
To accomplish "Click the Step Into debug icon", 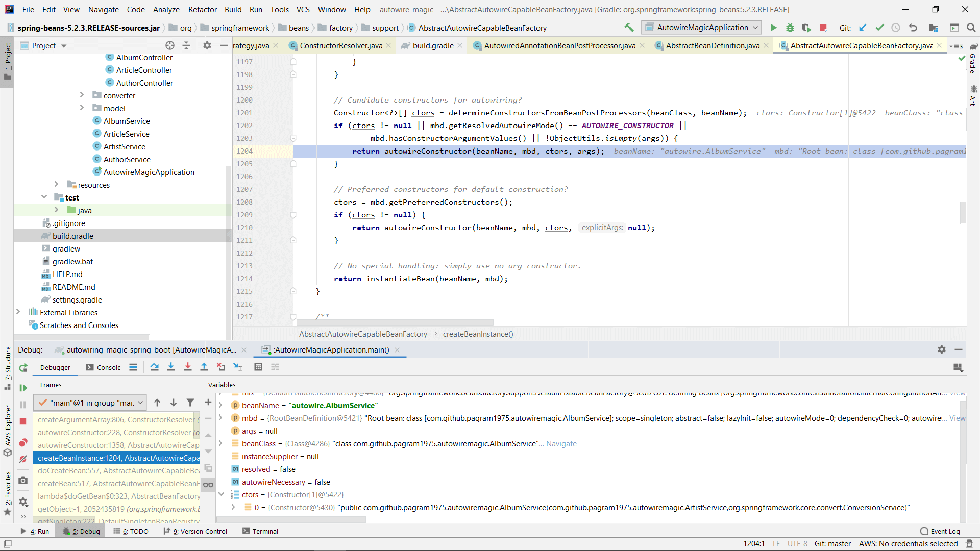I will [x=171, y=367].
